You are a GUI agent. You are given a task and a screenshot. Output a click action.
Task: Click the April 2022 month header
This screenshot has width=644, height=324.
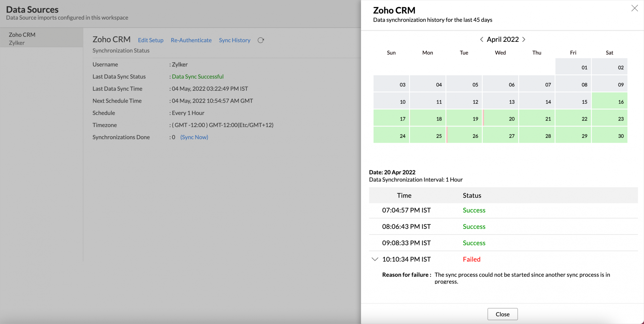[502, 39]
